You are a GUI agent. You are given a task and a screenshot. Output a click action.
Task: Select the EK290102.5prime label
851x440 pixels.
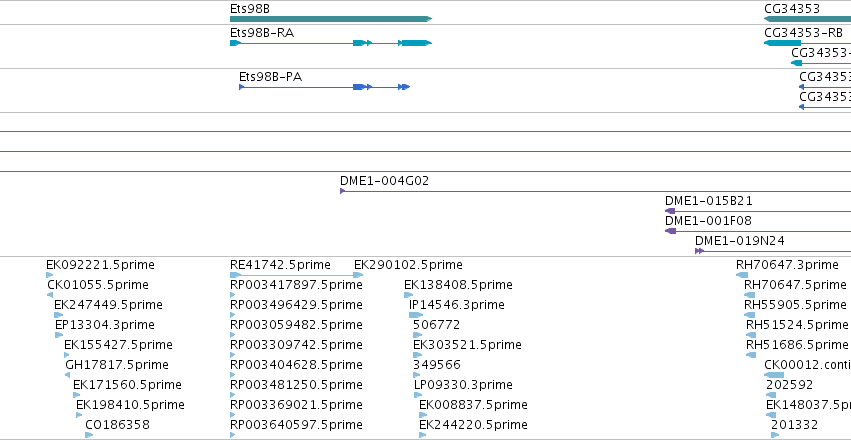point(408,265)
